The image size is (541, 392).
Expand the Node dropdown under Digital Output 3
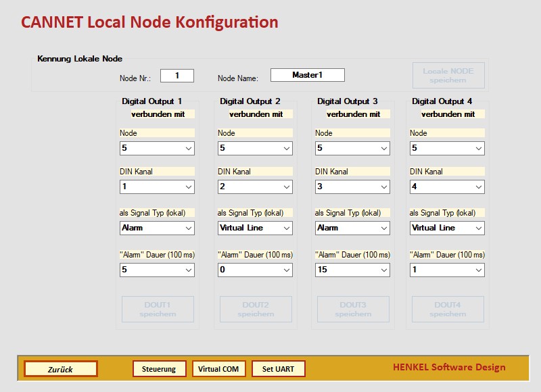[352, 148]
